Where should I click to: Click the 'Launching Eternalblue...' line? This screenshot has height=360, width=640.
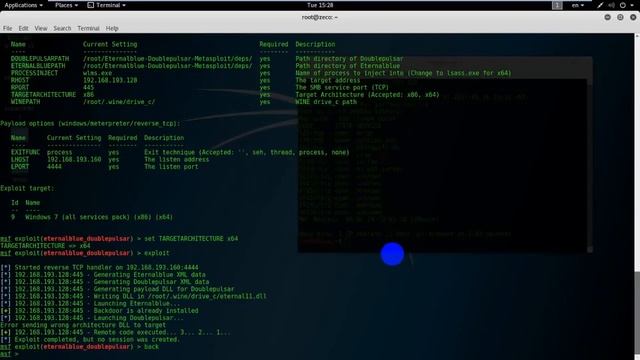(137, 304)
